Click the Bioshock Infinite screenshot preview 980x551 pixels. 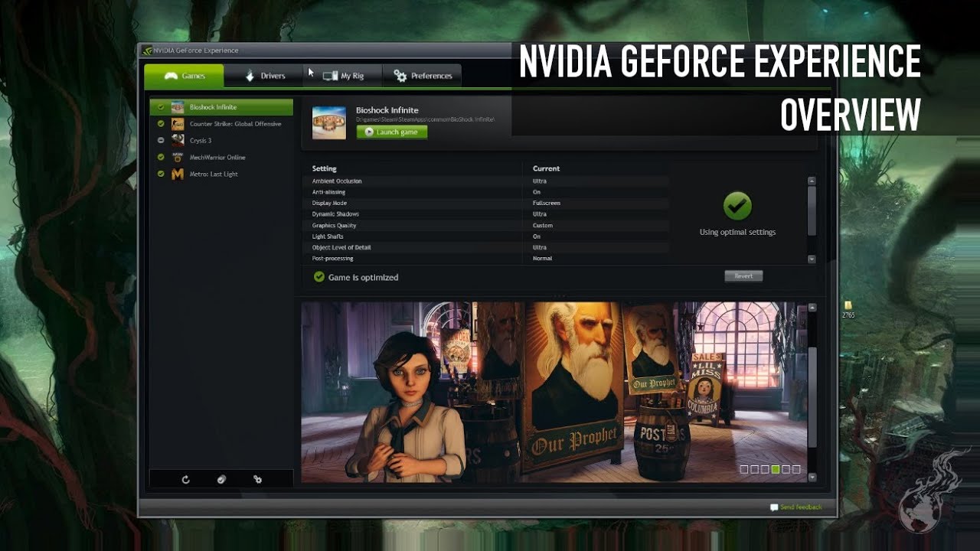click(554, 392)
